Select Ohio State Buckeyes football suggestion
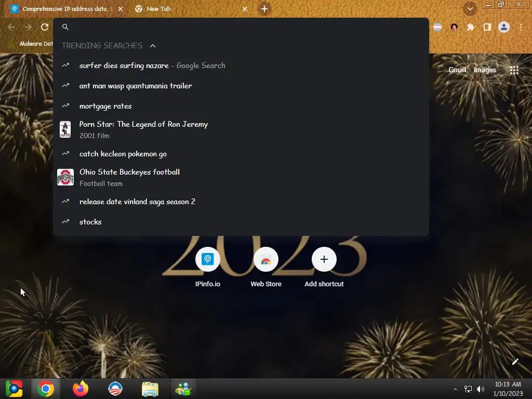The image size is (532, 399). [241, 178]
